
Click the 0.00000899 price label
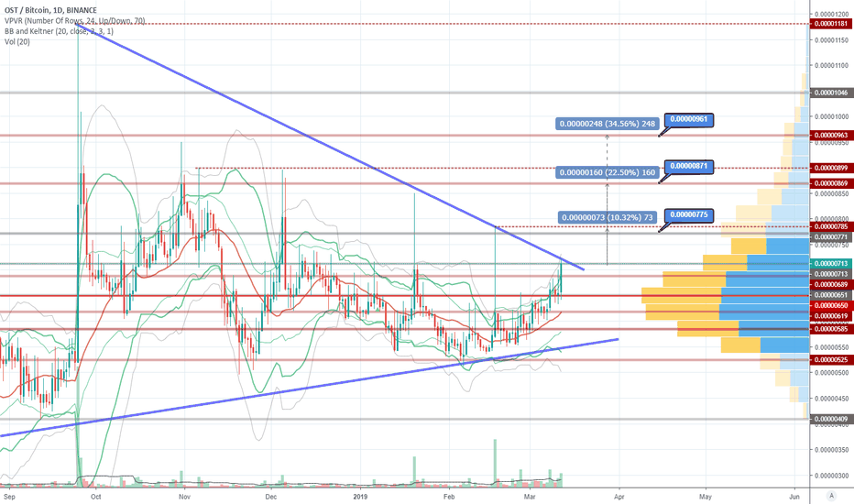(x=832, y=168)
